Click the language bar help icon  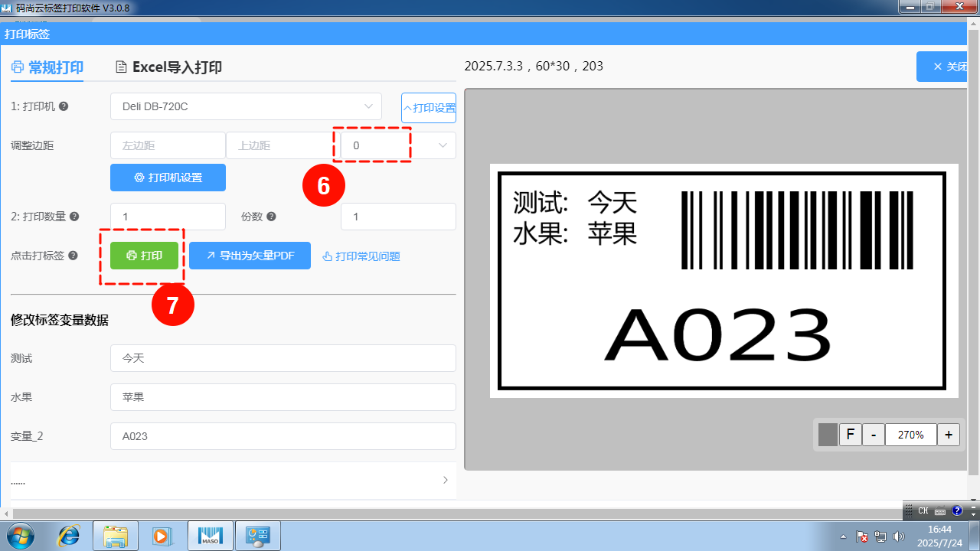pyautogui.click(x=956, y=510)
